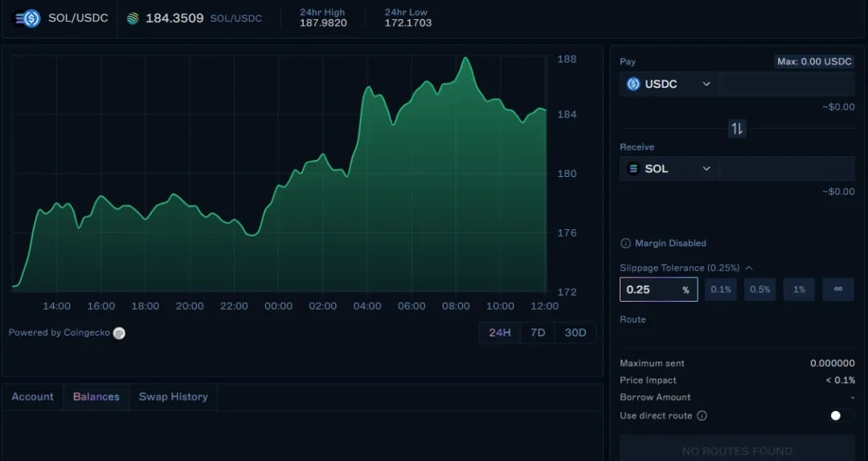Click the Coingecko logo icon
868x461 pixels.
pyautogui.click(x=119, y=333)
